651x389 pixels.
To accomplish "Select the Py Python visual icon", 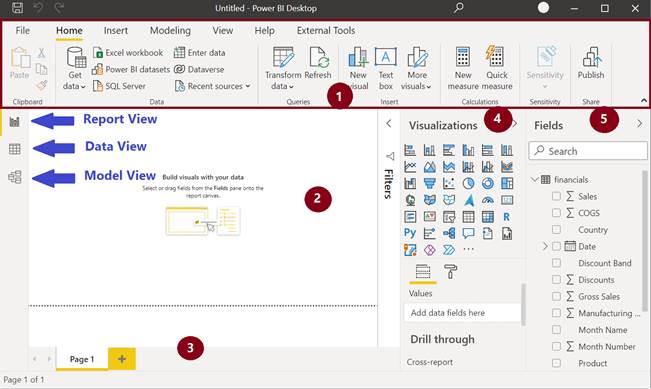I will tap(410, 233).
